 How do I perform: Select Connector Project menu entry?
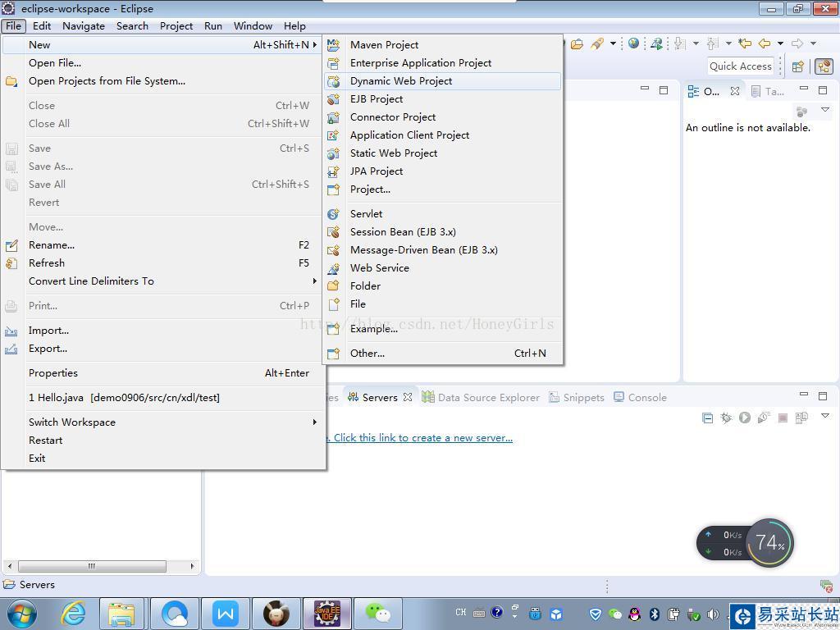[x=442, y=117]
